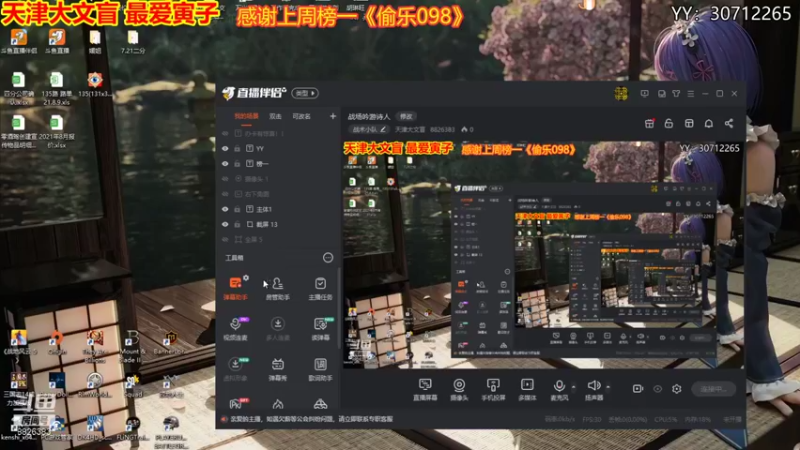Image resolution: width=800 pixels, height=450 pixels.
Task: Open the gift box calendar icon
Action: coord(649,123)
